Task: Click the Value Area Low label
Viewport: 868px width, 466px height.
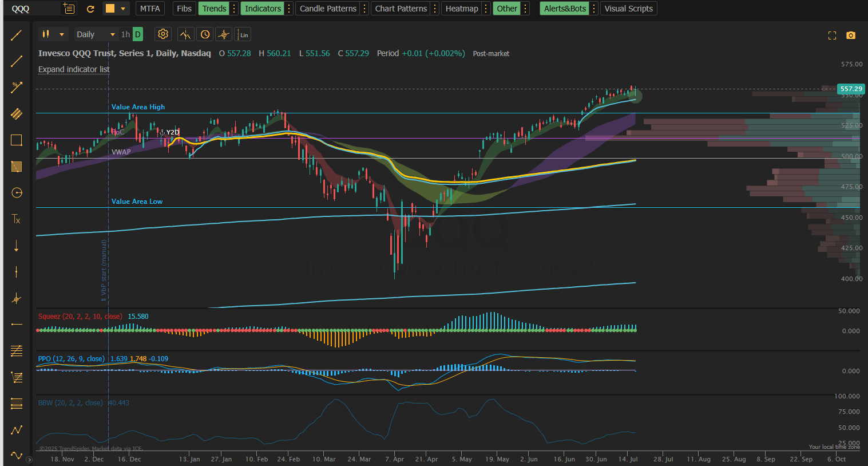Action: coord(137,202)
